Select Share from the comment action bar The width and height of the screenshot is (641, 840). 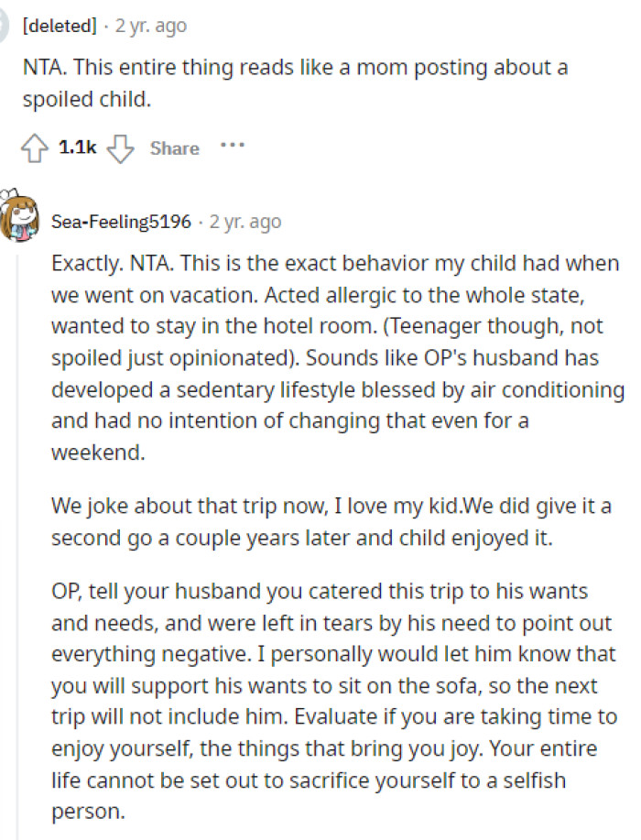[x=175, y=147]
